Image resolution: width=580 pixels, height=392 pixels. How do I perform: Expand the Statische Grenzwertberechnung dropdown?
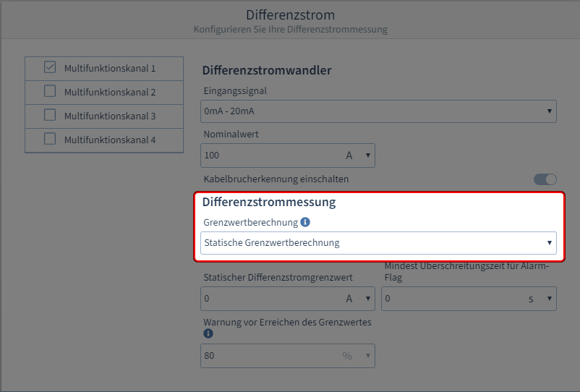(x=378, y=242)
